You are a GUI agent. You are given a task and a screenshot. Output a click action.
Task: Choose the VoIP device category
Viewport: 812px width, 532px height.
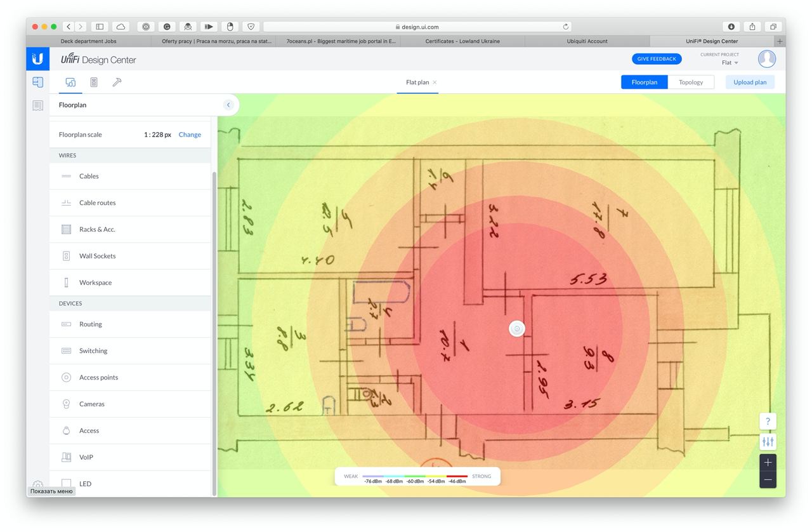[130, 457]
